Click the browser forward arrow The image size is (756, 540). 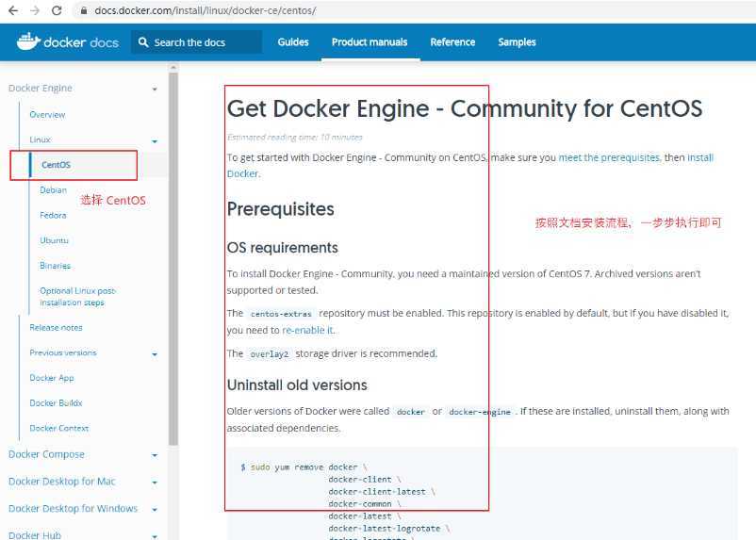pyautogui.click(x=35, y=10)
